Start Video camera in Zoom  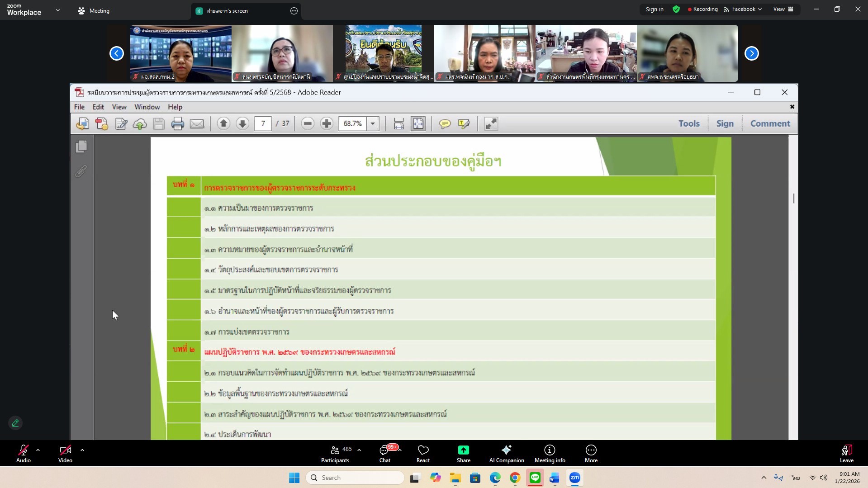(65, 454)
